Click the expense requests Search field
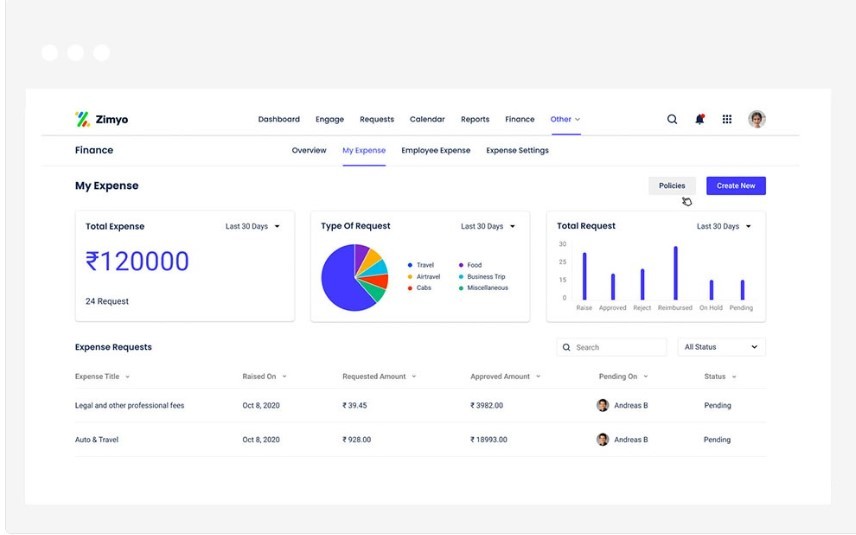 pos(611,347)
